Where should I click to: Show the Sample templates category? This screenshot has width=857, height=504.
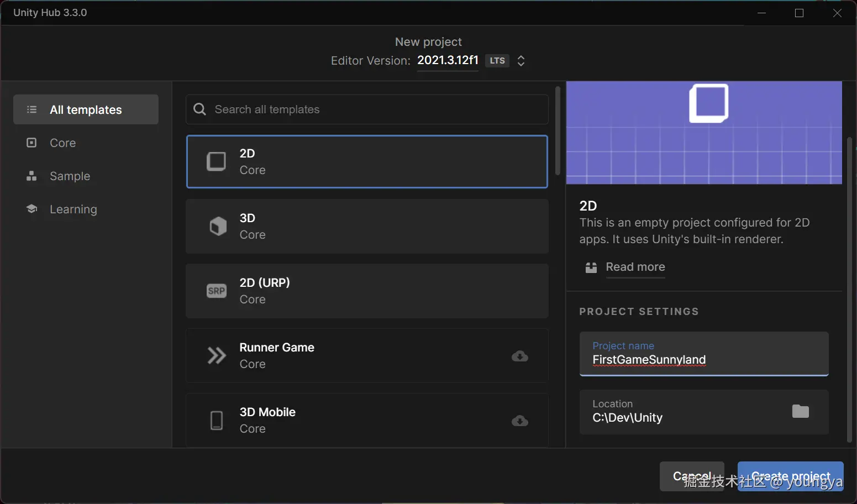(70, 176)
